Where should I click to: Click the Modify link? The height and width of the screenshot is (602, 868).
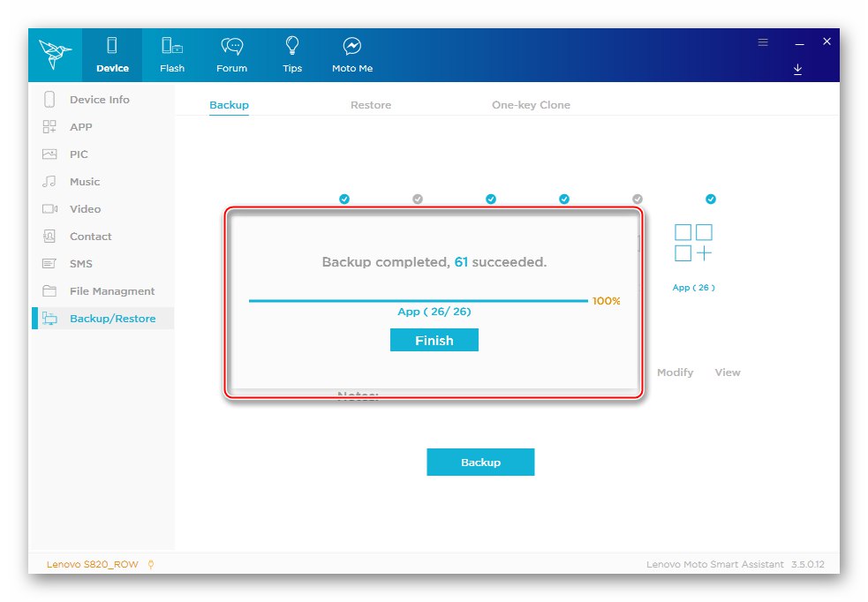pos(675,372)
